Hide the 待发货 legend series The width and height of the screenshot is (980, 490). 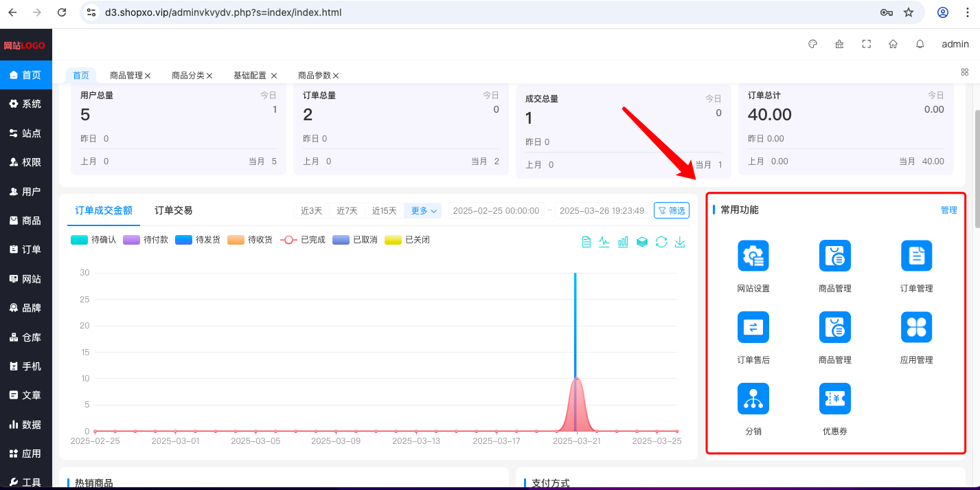pos(198,240)
